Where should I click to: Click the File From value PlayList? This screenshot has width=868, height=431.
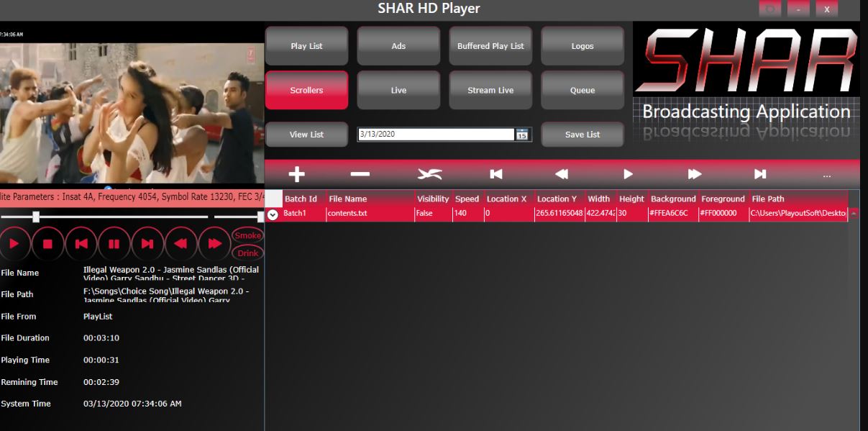(x=98, y=317)
